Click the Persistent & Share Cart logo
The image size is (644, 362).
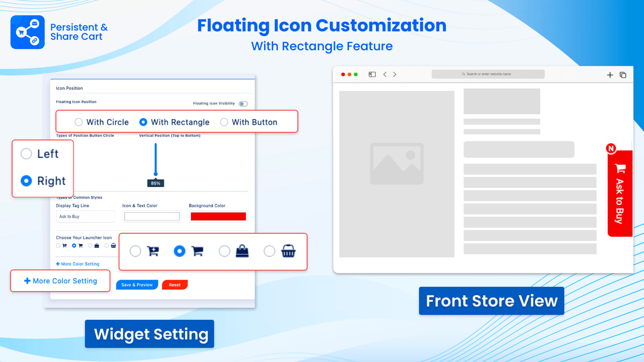click(28, 32)
